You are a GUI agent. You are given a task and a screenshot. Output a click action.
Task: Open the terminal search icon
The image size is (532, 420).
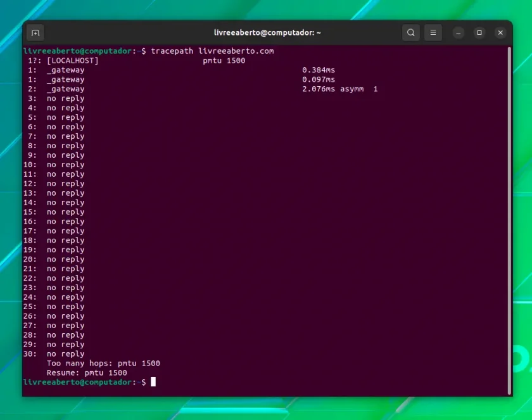click(411, 32)
